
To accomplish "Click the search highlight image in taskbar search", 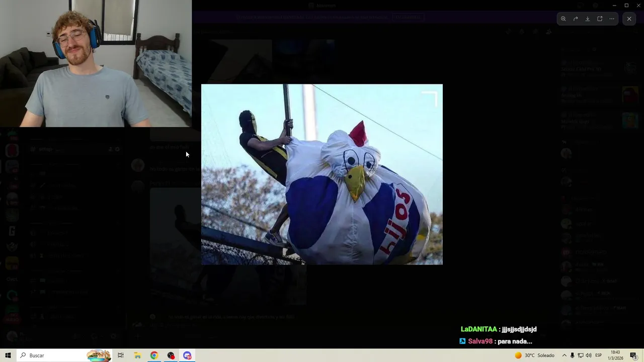I will (99, 355).
